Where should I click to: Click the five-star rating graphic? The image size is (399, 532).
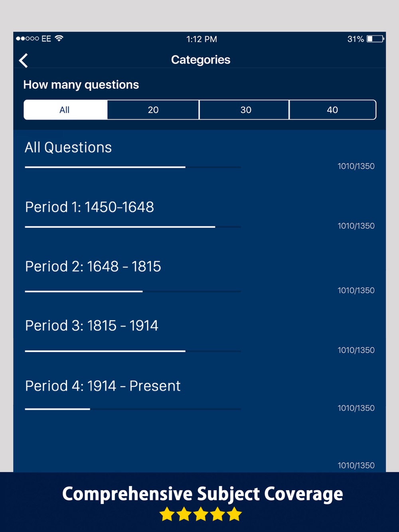coord(201,514)
